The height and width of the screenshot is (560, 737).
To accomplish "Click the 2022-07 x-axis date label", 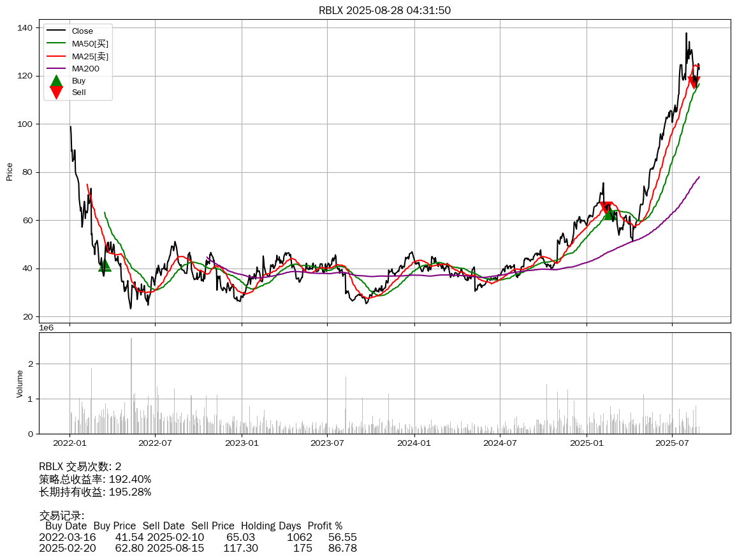I will 156,443.
